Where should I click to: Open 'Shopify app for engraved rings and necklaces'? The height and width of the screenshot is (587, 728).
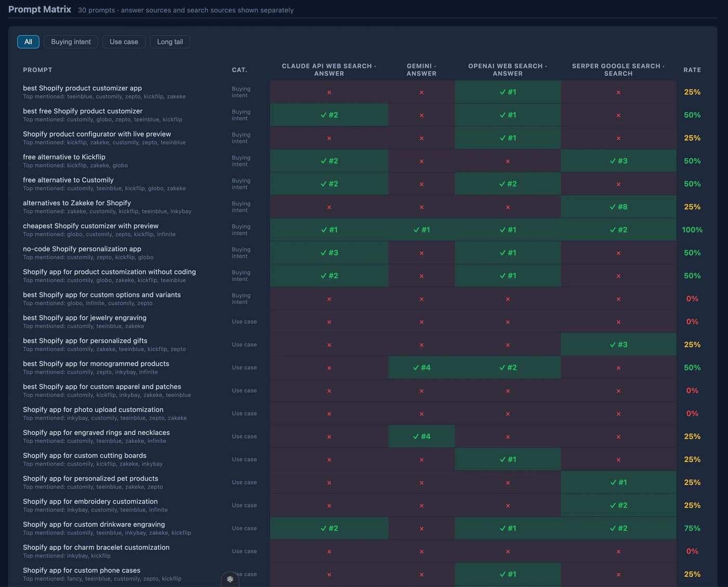pos(96,432)
